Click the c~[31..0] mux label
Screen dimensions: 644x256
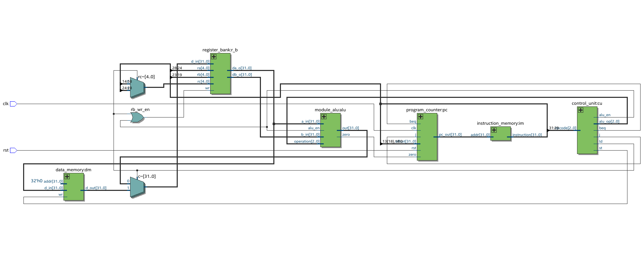point(147,176)
